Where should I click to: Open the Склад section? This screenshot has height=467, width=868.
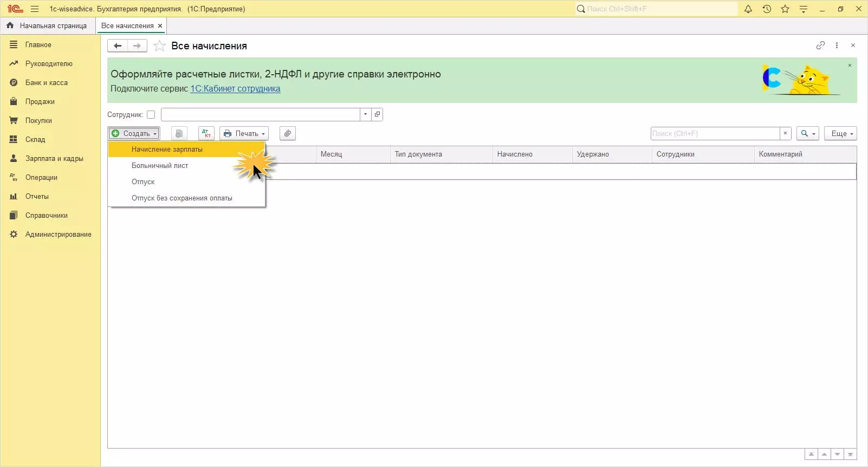point(35,139)
